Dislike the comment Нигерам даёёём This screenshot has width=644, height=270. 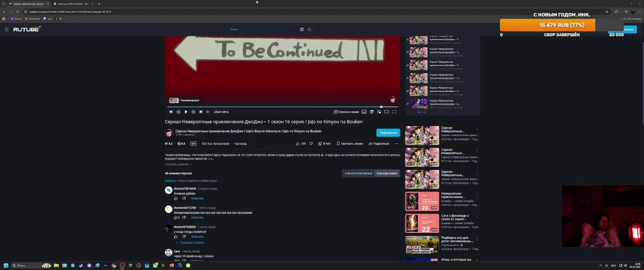click(184, 198)
